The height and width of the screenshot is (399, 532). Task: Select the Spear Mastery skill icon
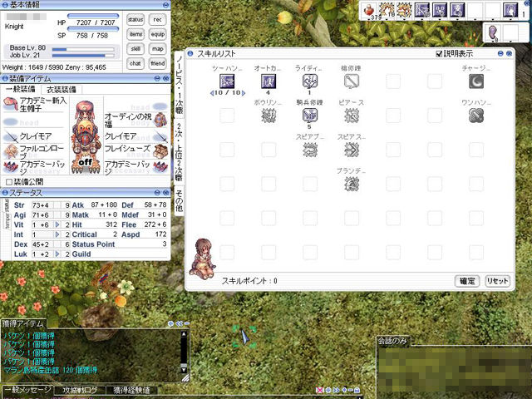pos(351,81)
